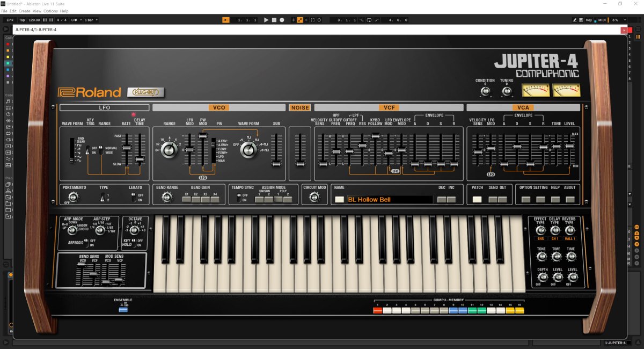Click the INC patch button

tap(451, 199)
